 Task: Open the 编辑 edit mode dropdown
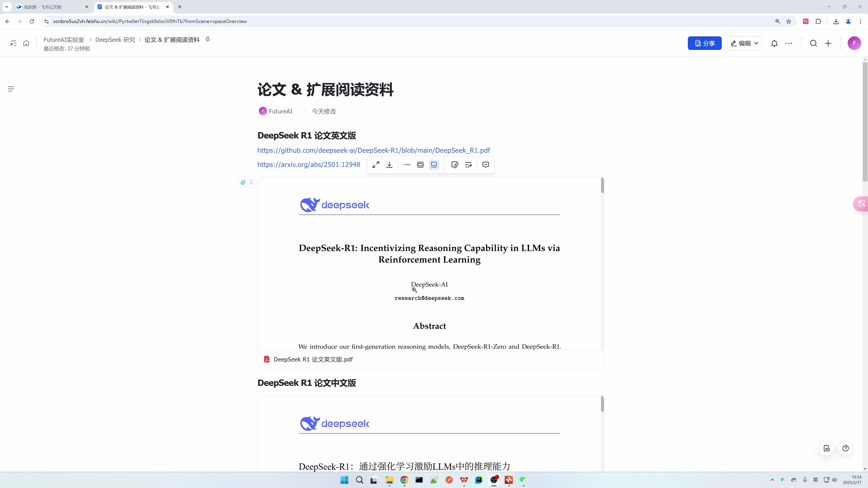click(x=744, y=43)
